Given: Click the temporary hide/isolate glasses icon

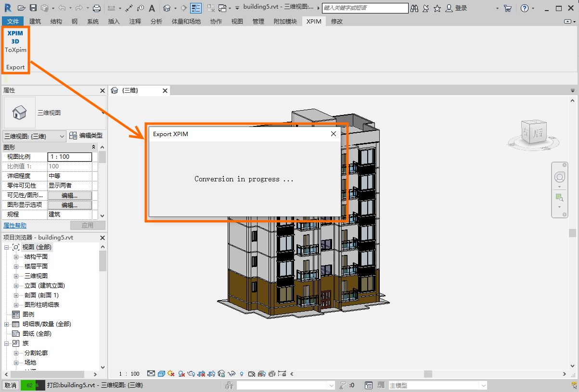Looking at the screenshot, I should pyautogui.click(x=232, y=374).
